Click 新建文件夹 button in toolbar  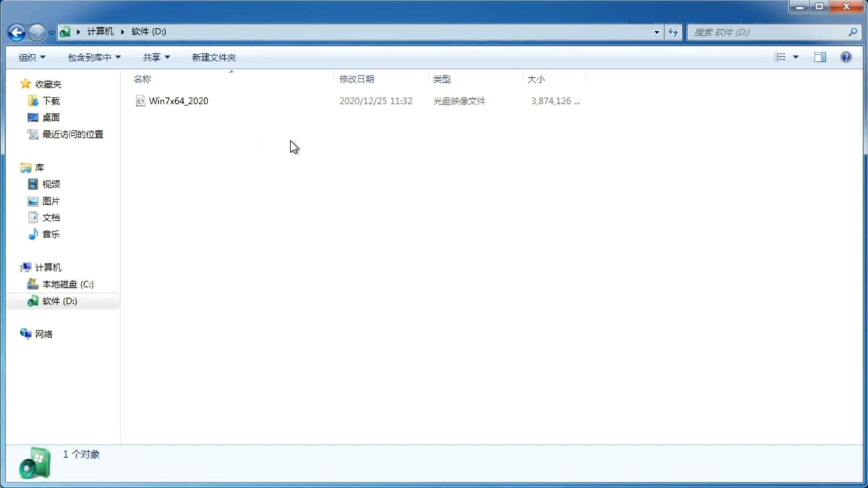tap(214, 57)
